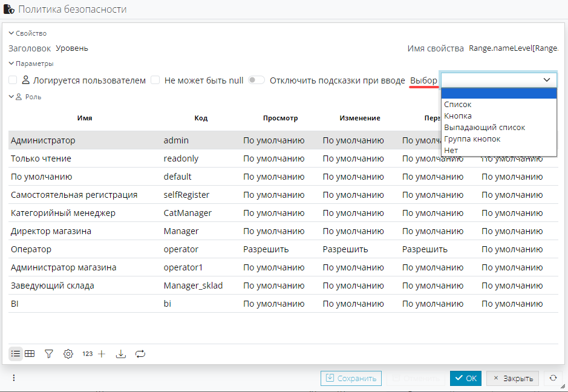Open the filter funnel icon

tap(49, 353)
